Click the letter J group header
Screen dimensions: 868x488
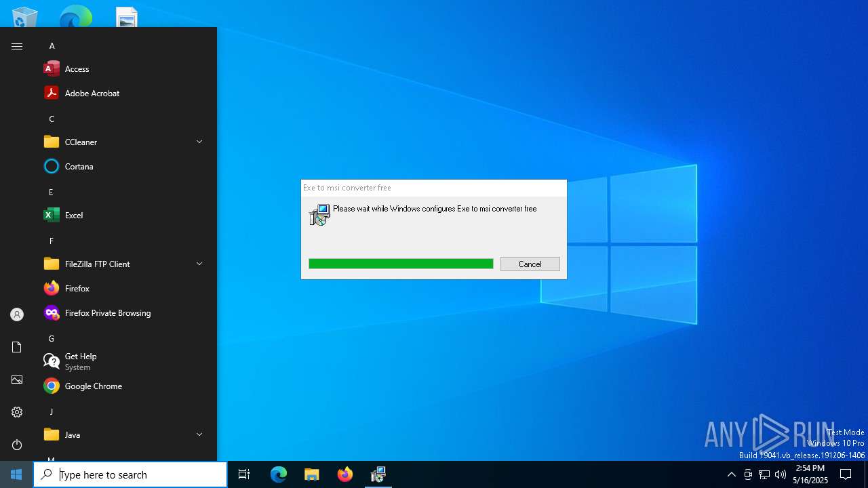pyautogui.click(x=51, y=412)
